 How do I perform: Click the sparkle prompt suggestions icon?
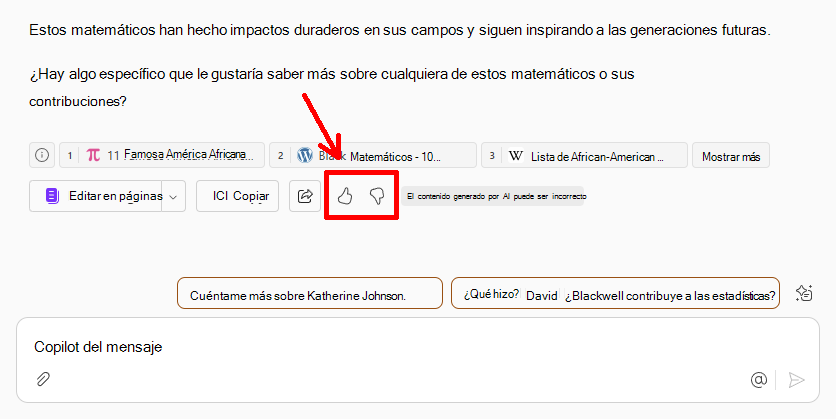coord(804,293)
